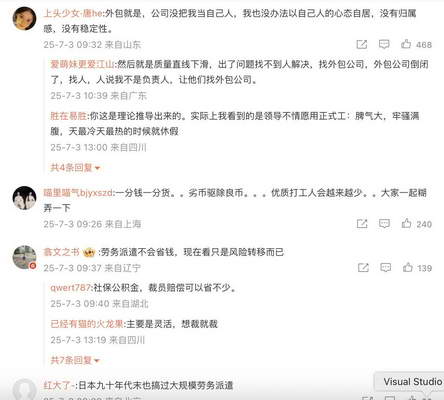Open 红大了- username link
This screenshot has height=400, width=444.
pyautogui.click(x=59, y=386)
